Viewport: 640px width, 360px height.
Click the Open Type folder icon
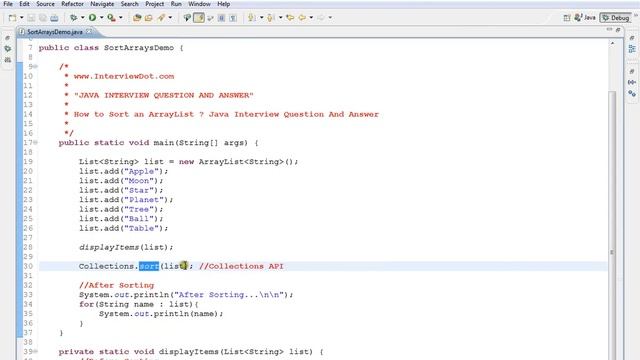[149, 18]
